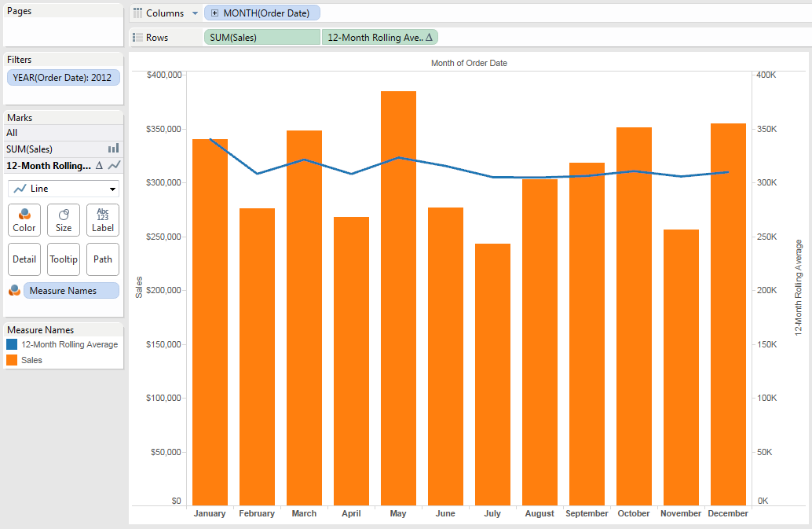This screenshot has height=529, width=812.
Task: Click the 100K tick on right axis
Action: click(767, 398)
